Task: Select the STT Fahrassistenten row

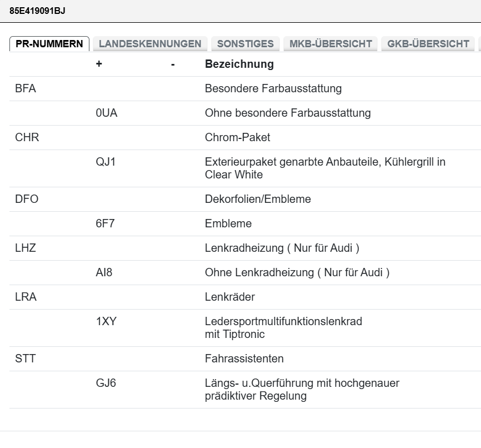Action: [x=245, y=359]
